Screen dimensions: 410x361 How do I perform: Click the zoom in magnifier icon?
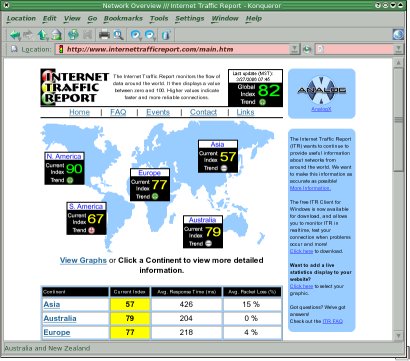click(x=135, y=35)
